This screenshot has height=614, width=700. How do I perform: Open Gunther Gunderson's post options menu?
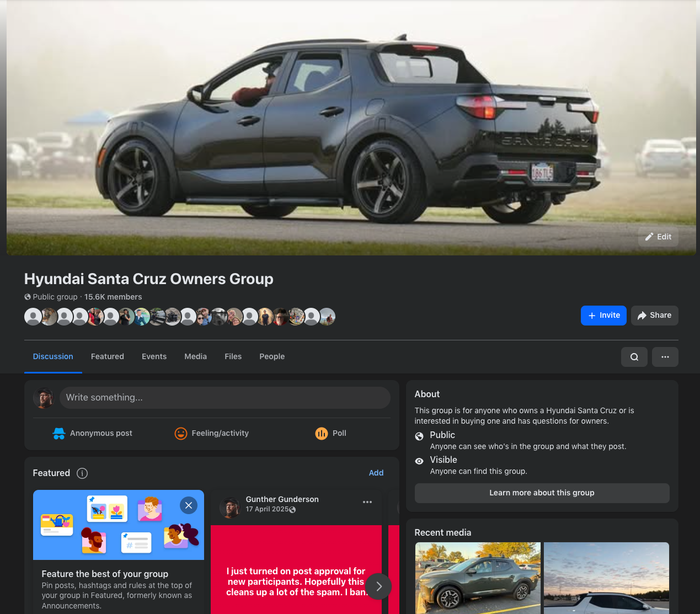(x=367, y=502)
